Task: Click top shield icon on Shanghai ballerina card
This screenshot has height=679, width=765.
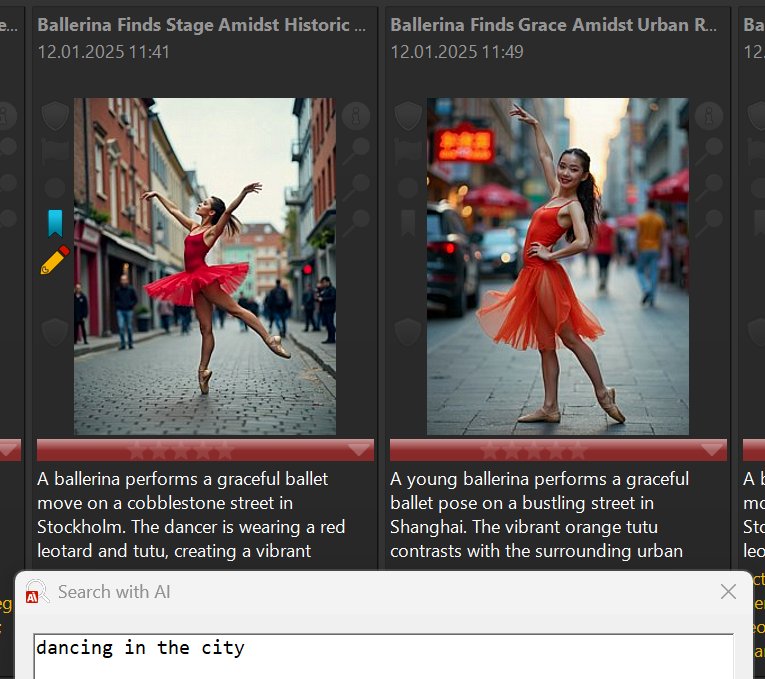Action: 408,116
